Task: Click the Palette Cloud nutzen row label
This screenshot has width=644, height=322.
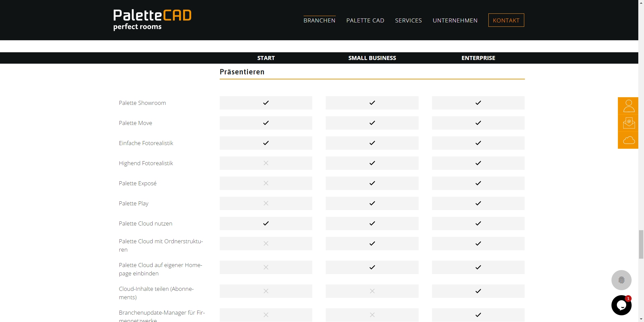Action: 146,223
